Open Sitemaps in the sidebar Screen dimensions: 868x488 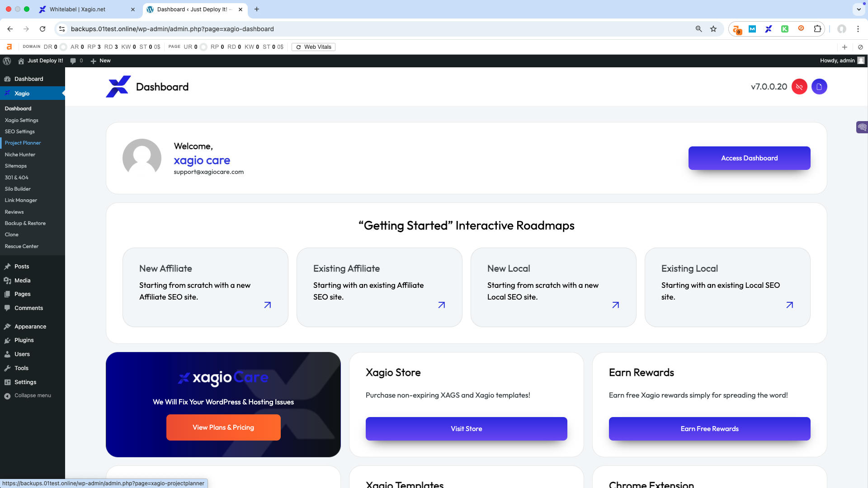(x=16, y=166)
